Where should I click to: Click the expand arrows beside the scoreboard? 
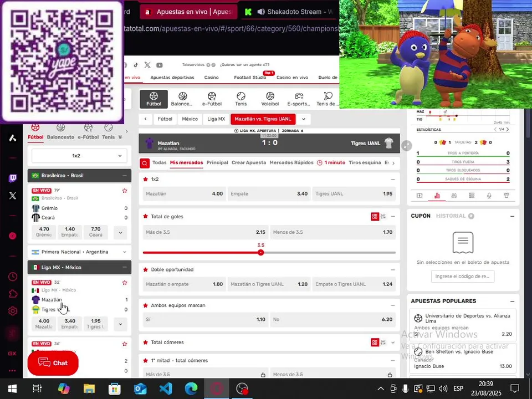[x=406, y=146]
